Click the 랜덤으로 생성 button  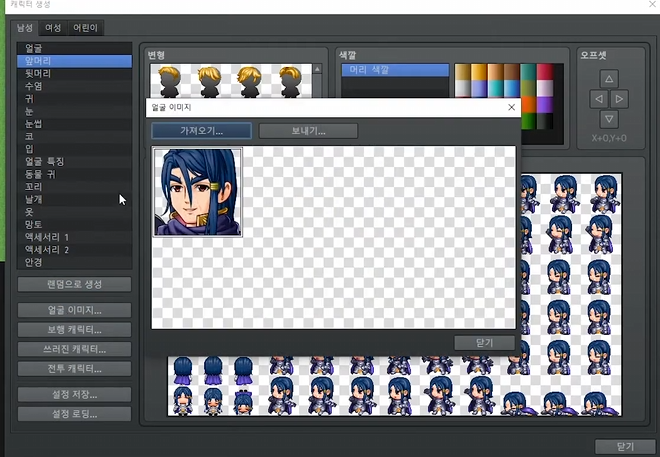[75, 284]
